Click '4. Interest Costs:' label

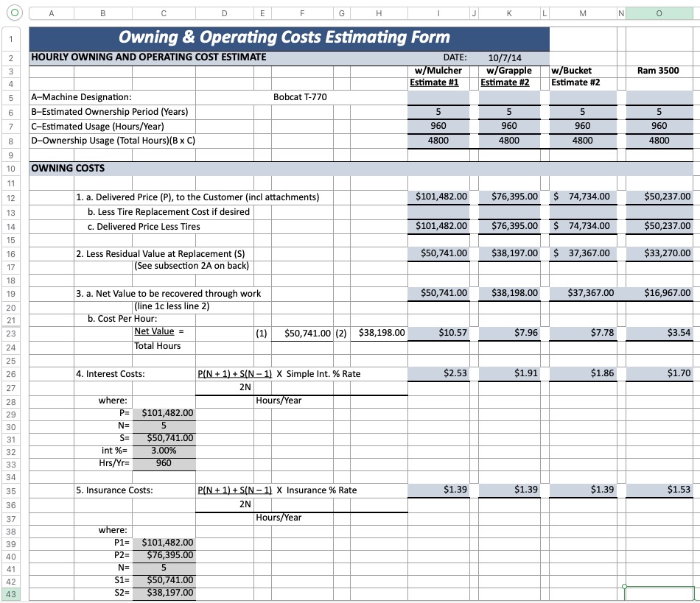[111, 374]
